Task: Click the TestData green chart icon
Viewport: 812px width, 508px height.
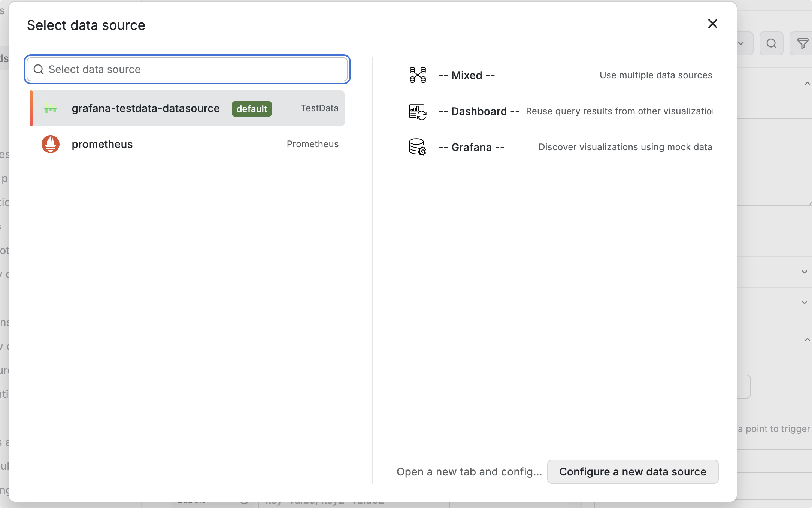Action: (x=51, y=108)
